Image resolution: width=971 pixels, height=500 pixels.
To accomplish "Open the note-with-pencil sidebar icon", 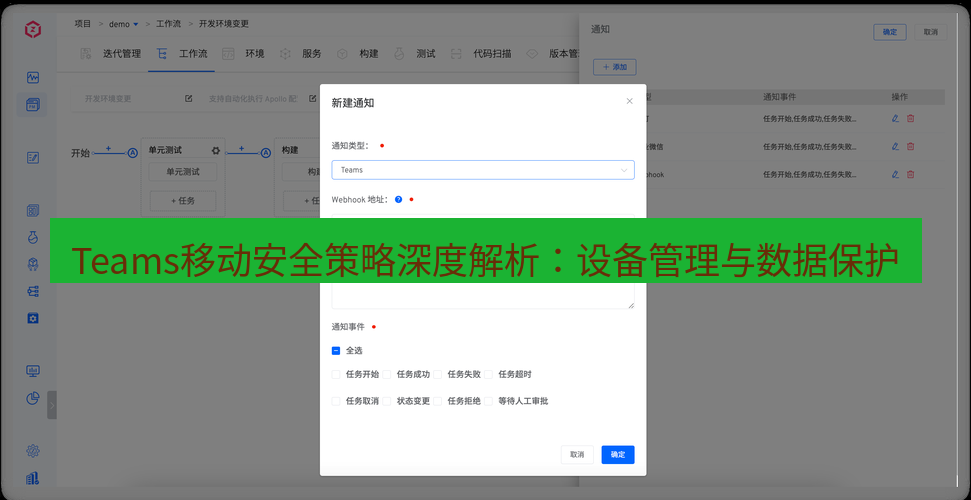I will point(33,158).
